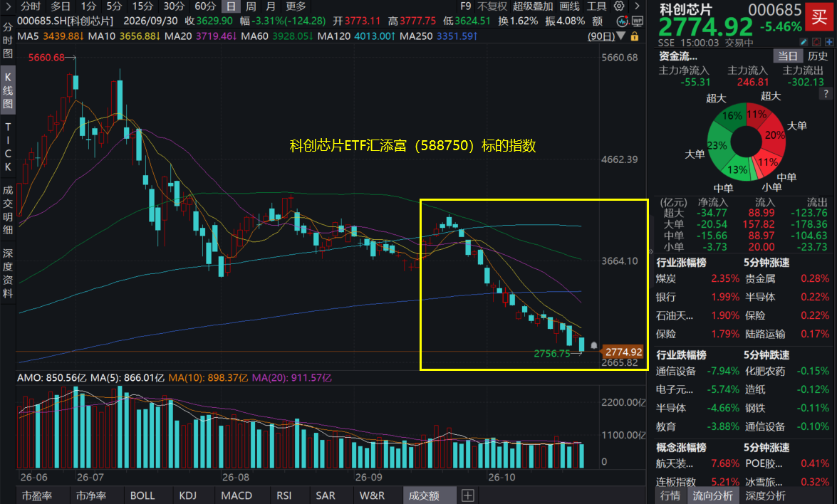
Task: Select the 60分 period
Action: pos(205,6)
